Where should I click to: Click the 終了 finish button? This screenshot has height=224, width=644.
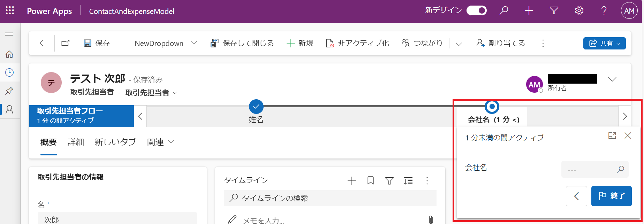pyautogui.click(x=612, y=196)
